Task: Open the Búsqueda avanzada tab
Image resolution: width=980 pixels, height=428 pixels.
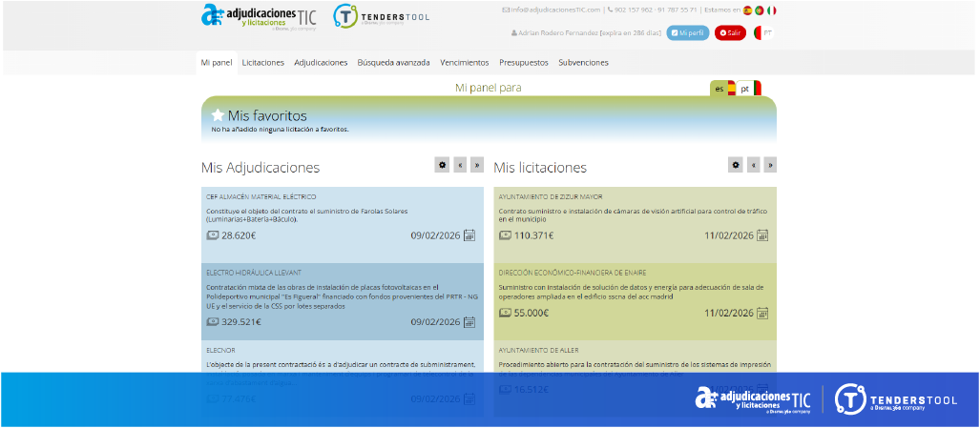Action: [393, 62]
